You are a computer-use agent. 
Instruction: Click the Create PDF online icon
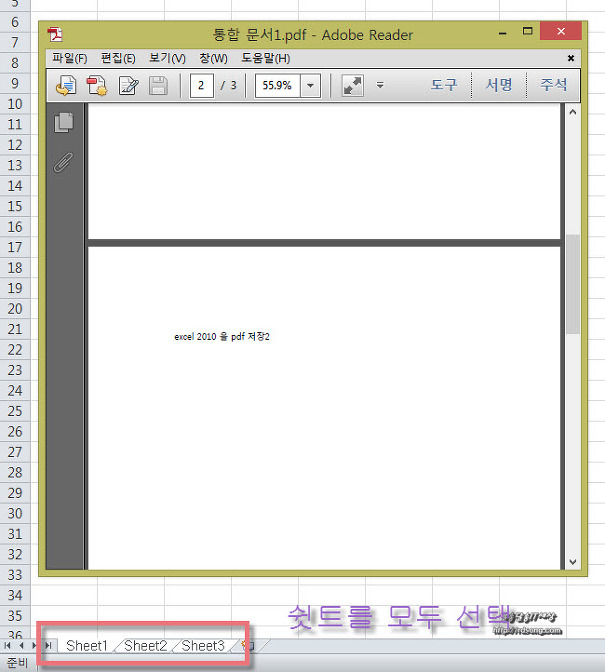tap(66, 86)
